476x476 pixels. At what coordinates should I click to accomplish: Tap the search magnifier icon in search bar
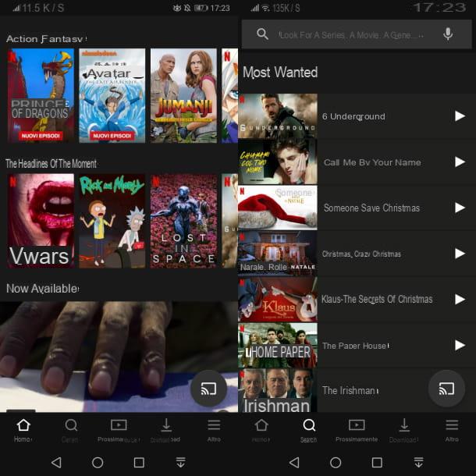[262, 34]
